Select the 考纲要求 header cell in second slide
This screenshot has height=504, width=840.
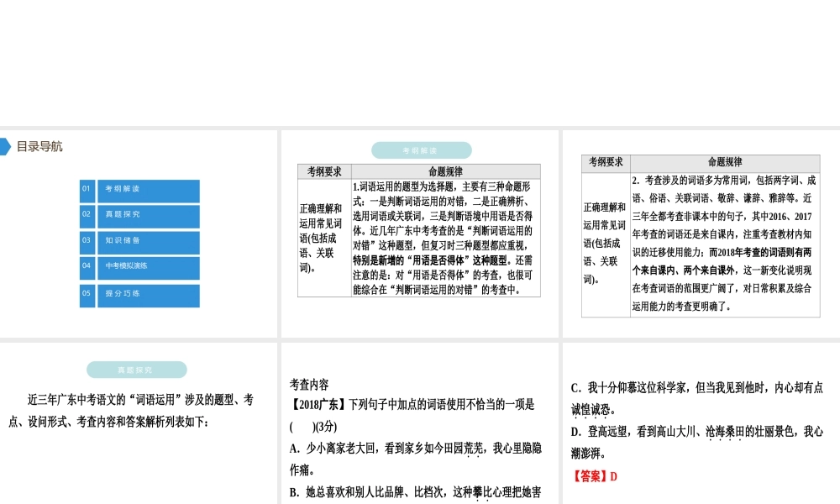coord(324,171)
